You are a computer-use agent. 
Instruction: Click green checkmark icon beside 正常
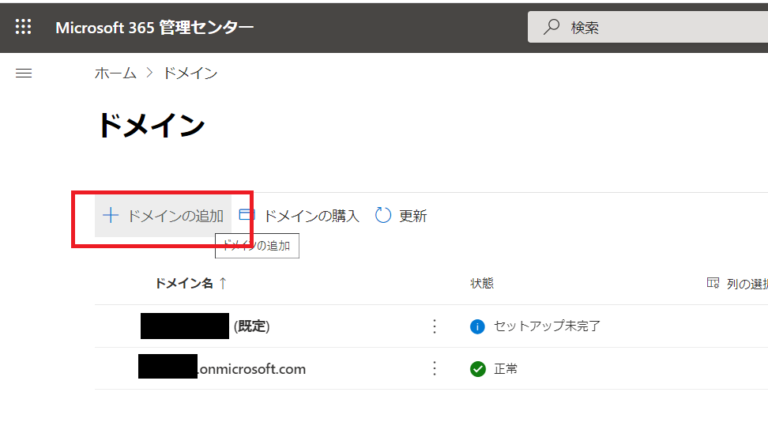coord(477,369)
